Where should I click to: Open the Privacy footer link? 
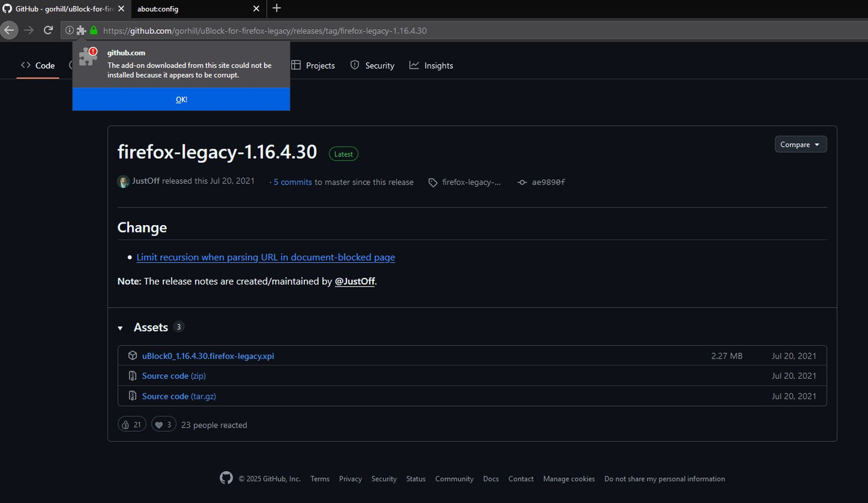tap(351, 479)
